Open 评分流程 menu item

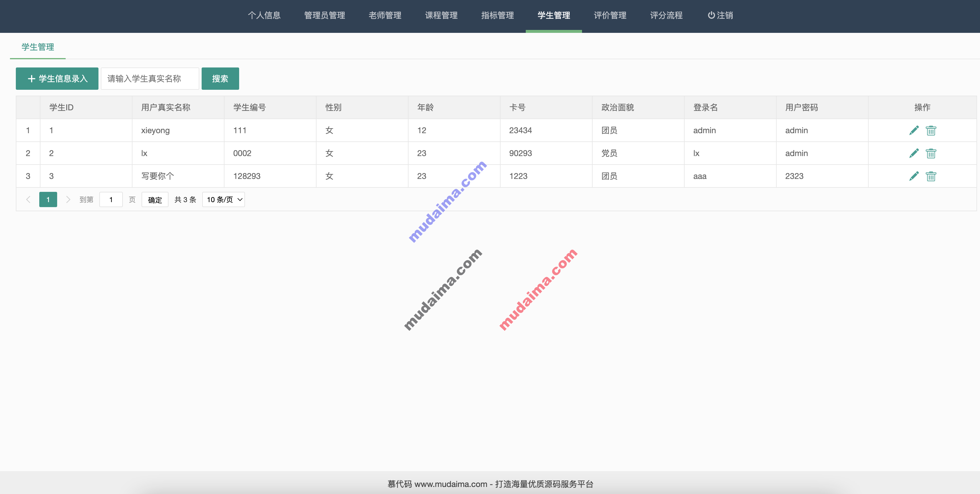coord(666,15)
